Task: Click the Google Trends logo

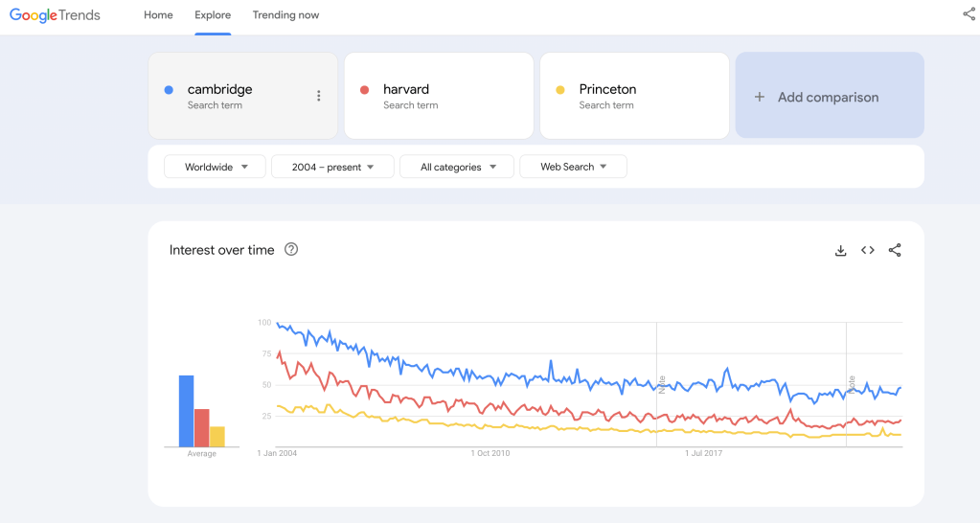Action: point(55,15)
